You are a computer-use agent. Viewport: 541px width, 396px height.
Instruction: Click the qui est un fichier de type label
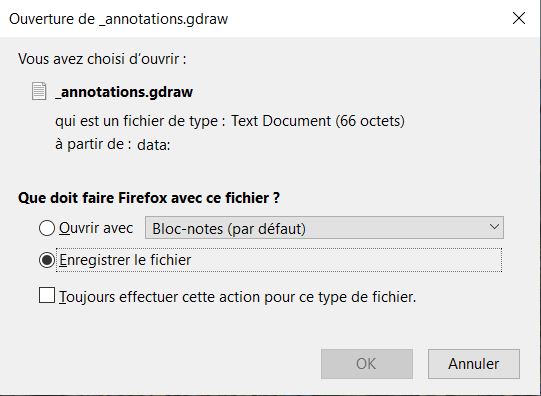140,121
